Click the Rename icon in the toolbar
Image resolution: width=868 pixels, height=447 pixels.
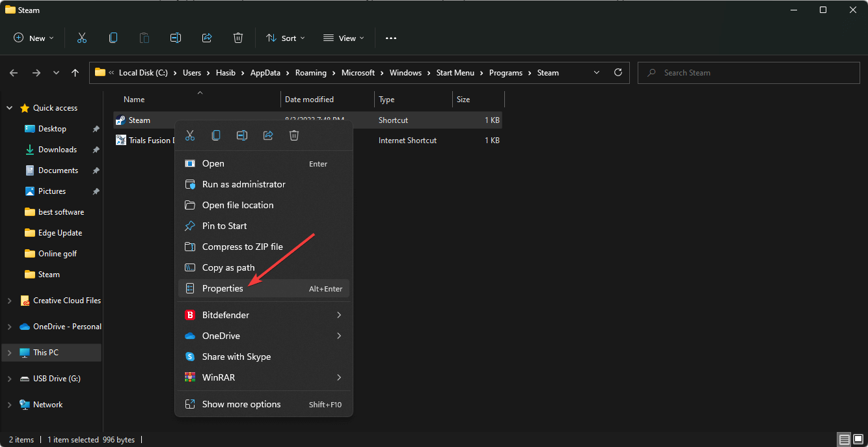pos(176,38)
